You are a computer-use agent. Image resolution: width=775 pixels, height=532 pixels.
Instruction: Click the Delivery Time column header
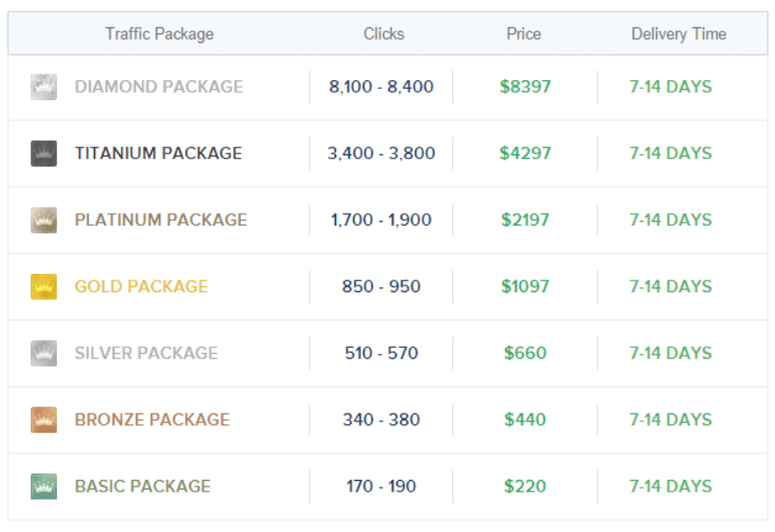click(678, 34)
